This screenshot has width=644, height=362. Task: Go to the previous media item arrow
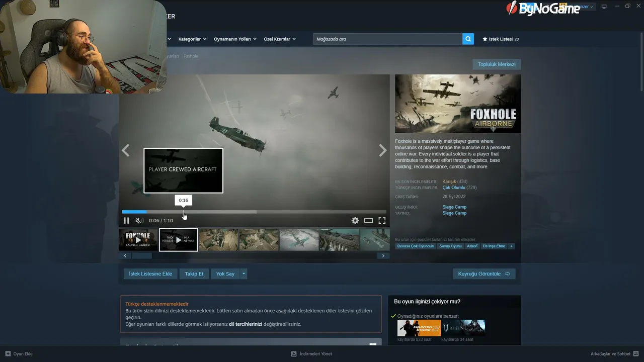pos(126,150)
